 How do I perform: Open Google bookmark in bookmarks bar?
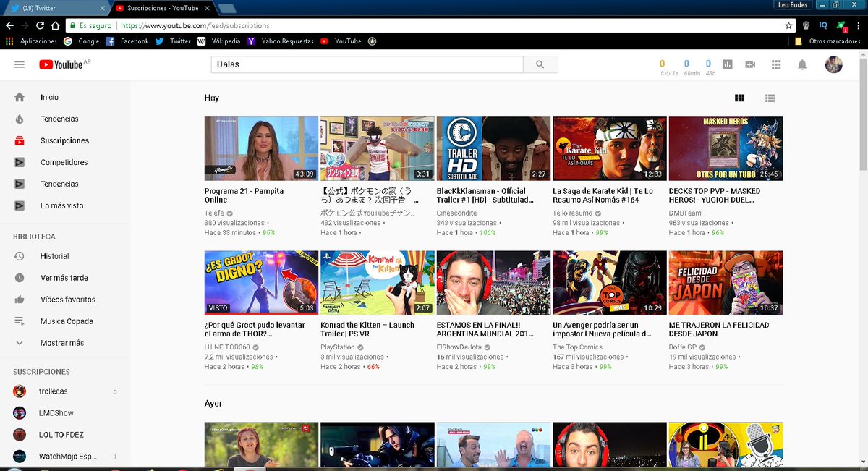pyautogui.click(x=82, y=41)
